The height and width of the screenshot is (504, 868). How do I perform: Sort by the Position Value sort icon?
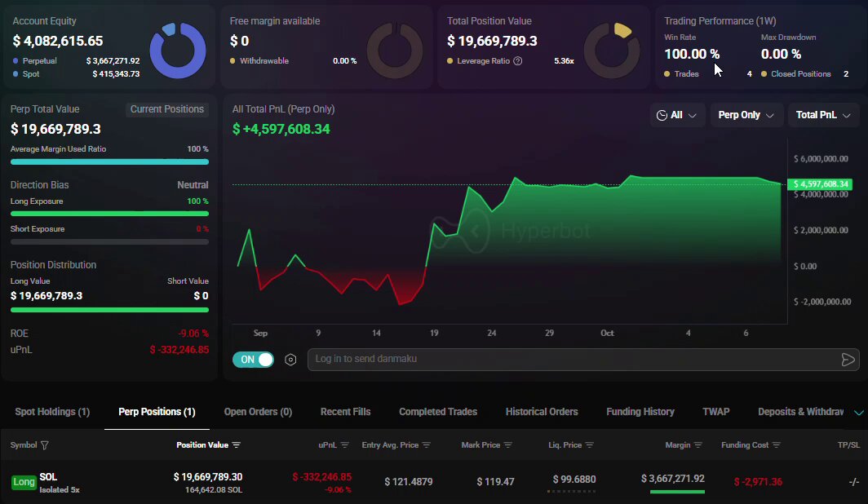237,445
